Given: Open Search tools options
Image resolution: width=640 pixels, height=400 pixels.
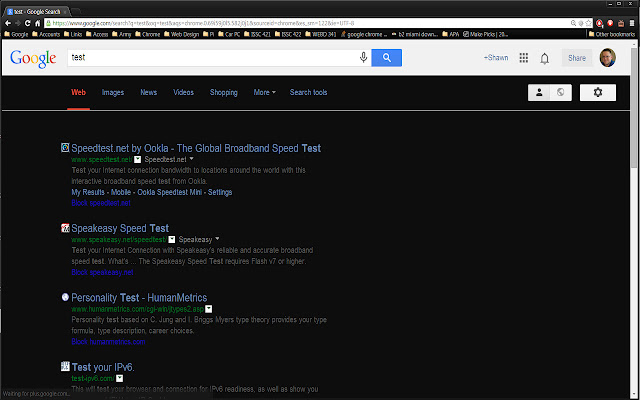Looking at the screenshot, I should (308, 92).
